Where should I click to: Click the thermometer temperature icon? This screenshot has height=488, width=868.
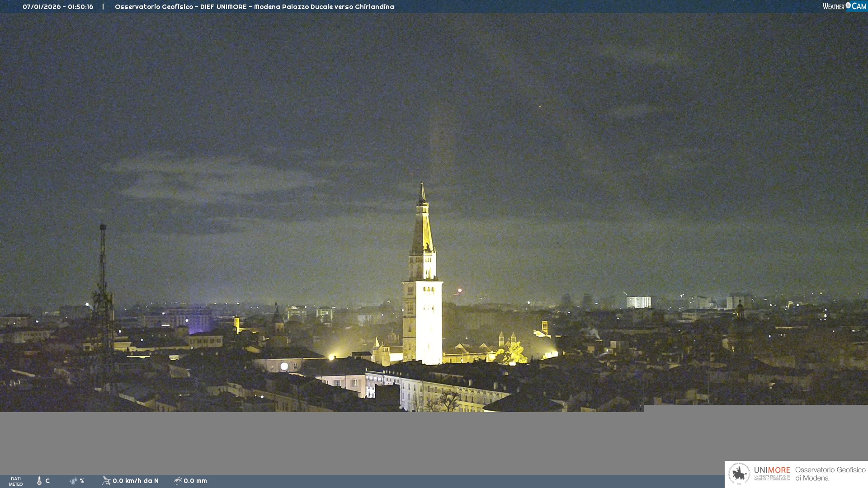[x=39, y=481]
